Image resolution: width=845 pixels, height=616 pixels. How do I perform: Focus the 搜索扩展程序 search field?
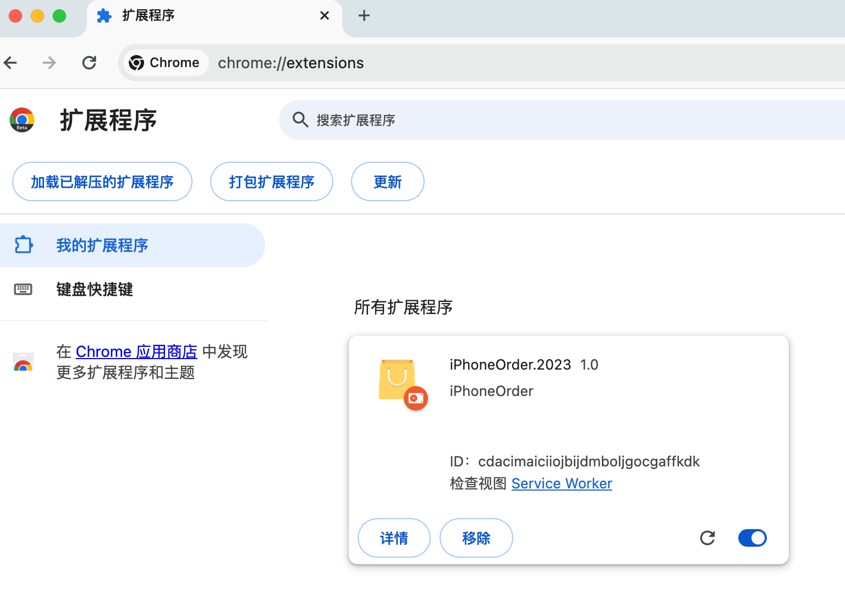pyautogui.click(x=562, y=120)
